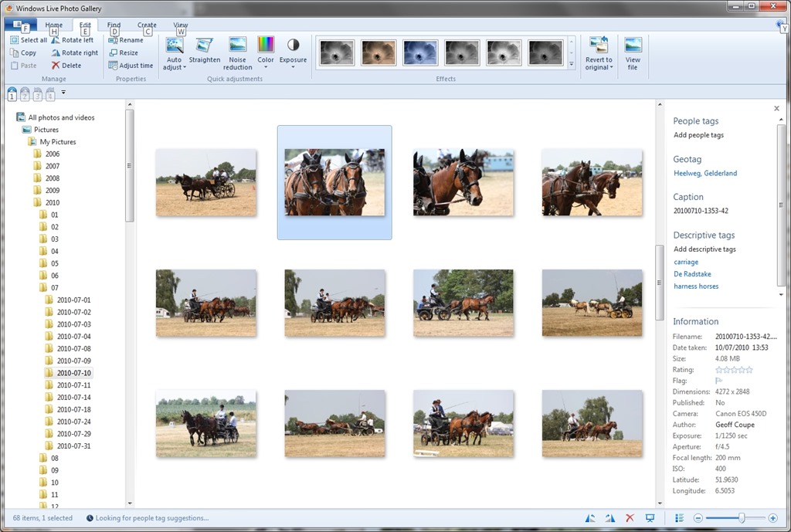Switch to the Home ribbon tab
This screenshot has width=791, height=532.
coord(53,25)
